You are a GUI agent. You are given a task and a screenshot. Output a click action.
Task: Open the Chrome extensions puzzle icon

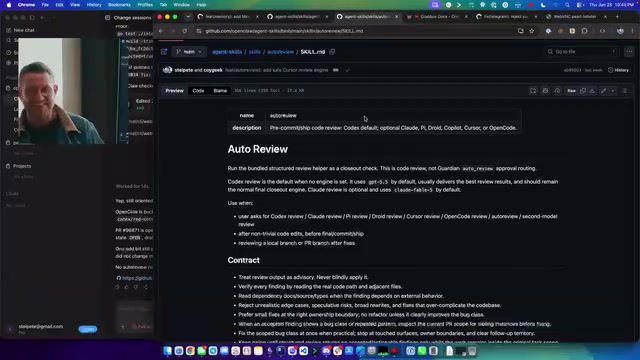tap(584, 31)
